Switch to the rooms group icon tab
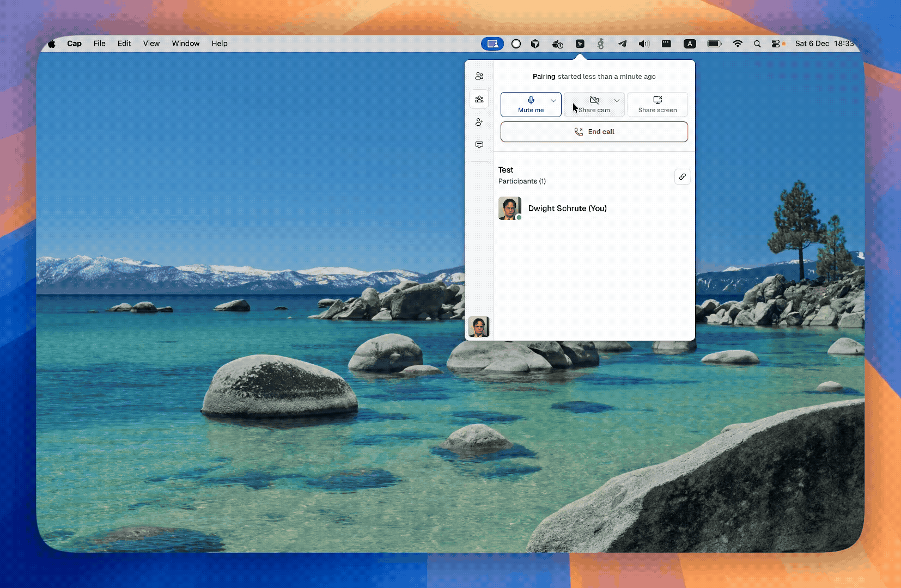Image resolution: width=901 pixels, height=588 pixels. click(479, 99)
